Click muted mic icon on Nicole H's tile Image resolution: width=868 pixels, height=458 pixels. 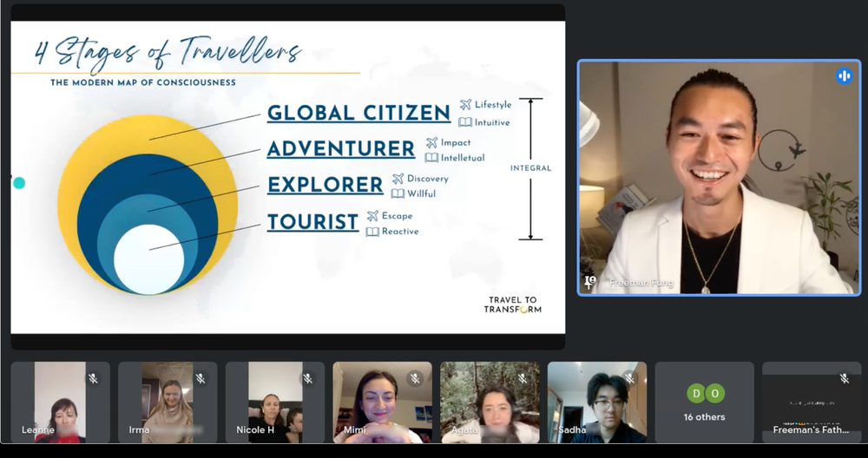pos(308,378)
